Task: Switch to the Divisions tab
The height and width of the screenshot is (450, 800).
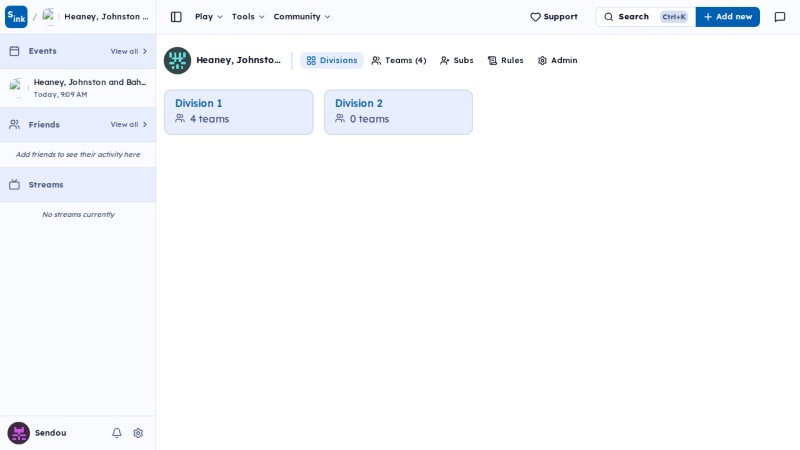Action: click(x=332, y=60)
